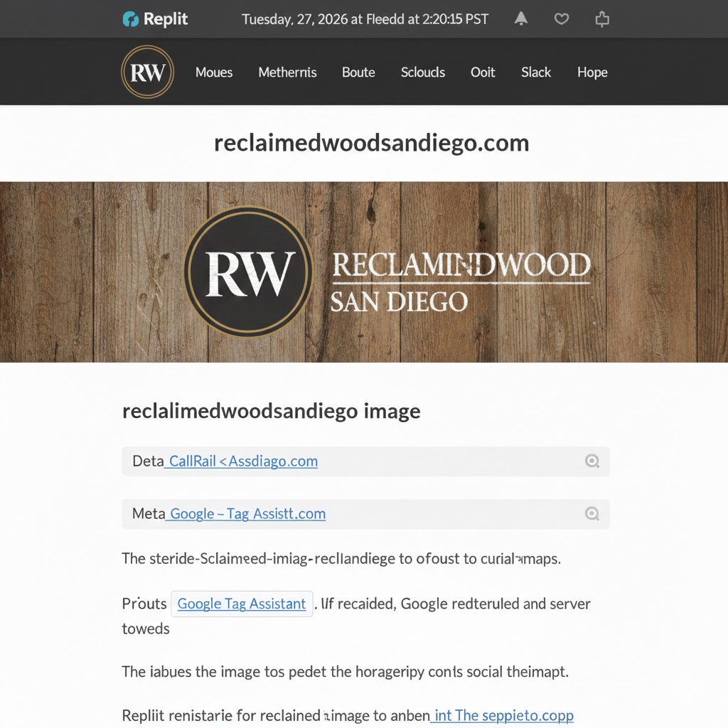Go to Sclouds nav item

point(423,73)
